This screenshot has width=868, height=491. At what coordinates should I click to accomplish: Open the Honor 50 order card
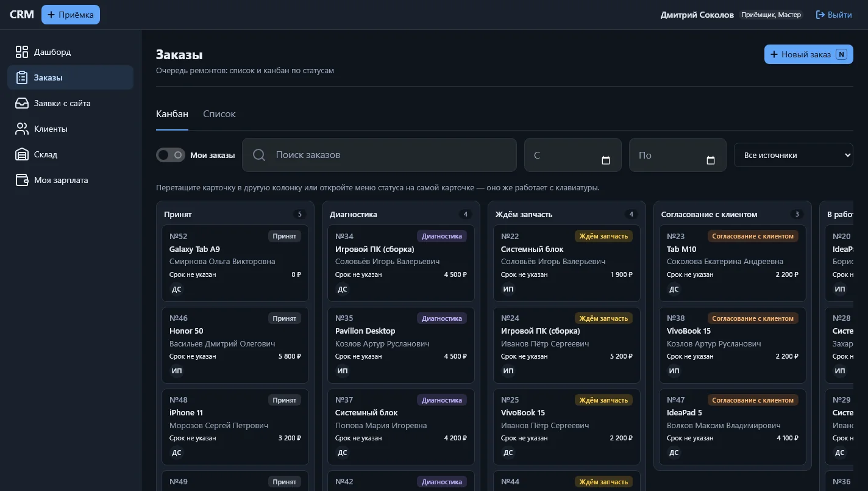coord(235,345)
